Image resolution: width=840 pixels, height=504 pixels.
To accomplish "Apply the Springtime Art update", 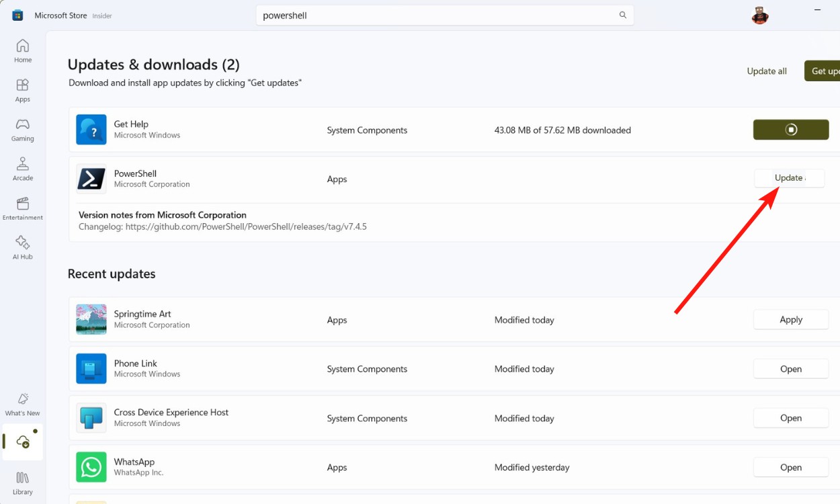I will (791, 319).
